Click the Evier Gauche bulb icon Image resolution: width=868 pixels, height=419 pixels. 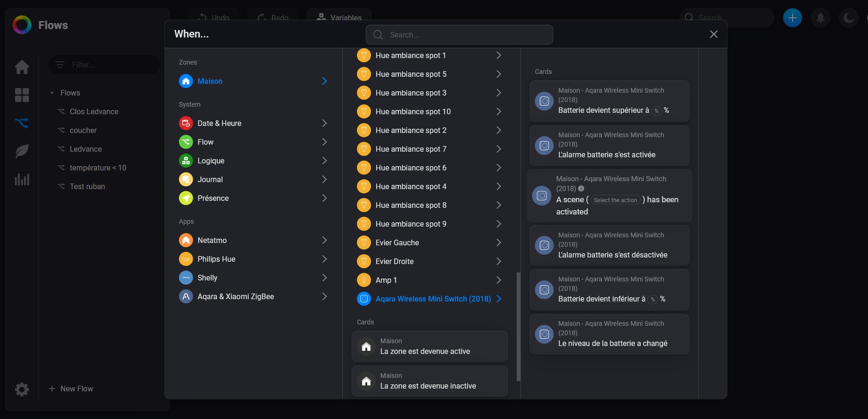pos(364,243)
